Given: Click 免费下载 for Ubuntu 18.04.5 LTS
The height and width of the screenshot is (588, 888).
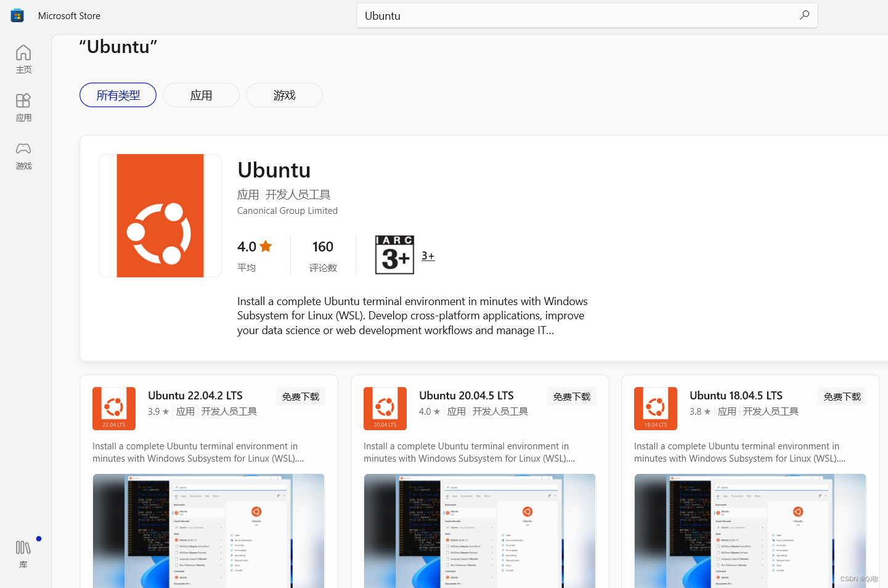Looking at the screenshot, I should [842, 396].
